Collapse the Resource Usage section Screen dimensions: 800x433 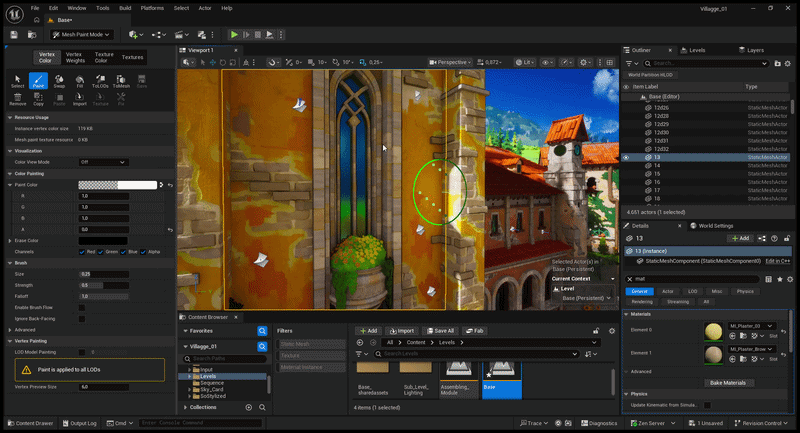pos(10,117)
